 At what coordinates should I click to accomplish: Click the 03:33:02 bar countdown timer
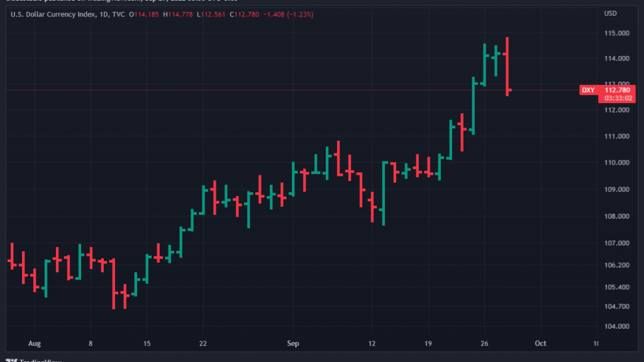(617, 99)
